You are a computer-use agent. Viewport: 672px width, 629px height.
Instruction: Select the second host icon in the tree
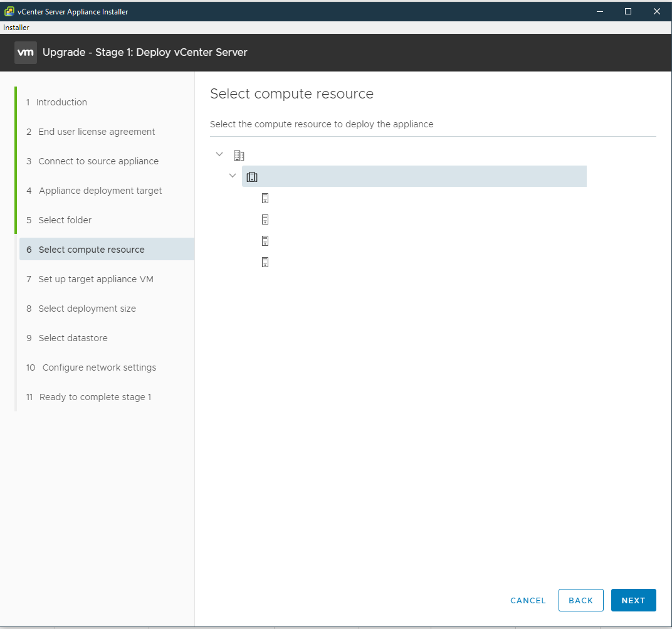(x=265, y=219)
